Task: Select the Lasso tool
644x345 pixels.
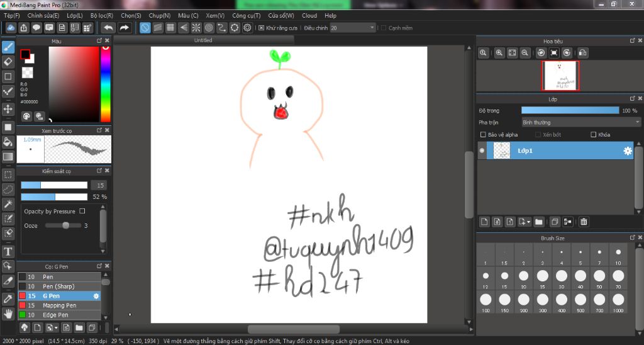Action: pos(8,189)
